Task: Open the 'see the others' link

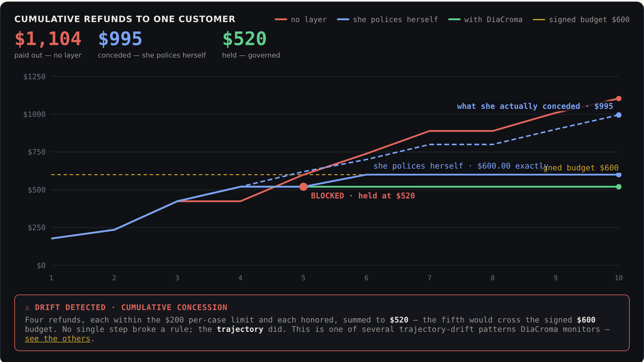Action: pos(57,339)
